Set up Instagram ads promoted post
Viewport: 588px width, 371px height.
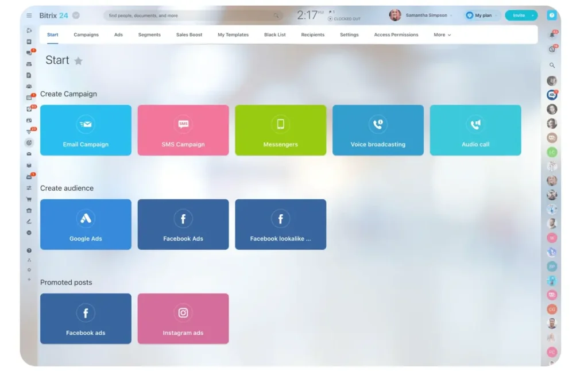[x=183, y=318]
